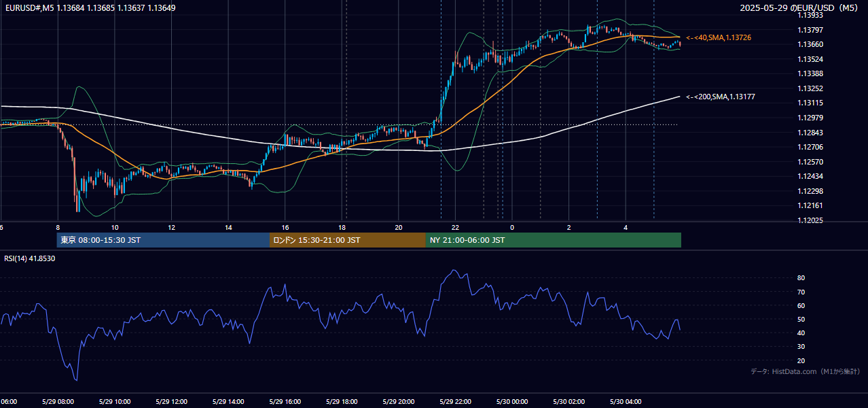Select the NY 21:00-06:00 JST session bar
The height and width of the screenshot is (408, 868).
pos(554,240)
